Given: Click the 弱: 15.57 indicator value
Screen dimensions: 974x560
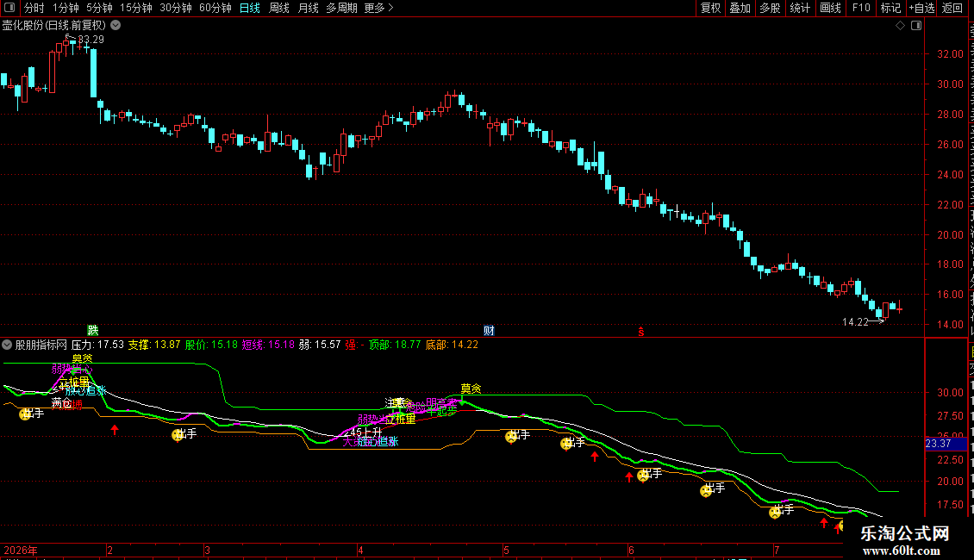Looking at the screenshot, I should pyautogui.click(x=319, y=345).
